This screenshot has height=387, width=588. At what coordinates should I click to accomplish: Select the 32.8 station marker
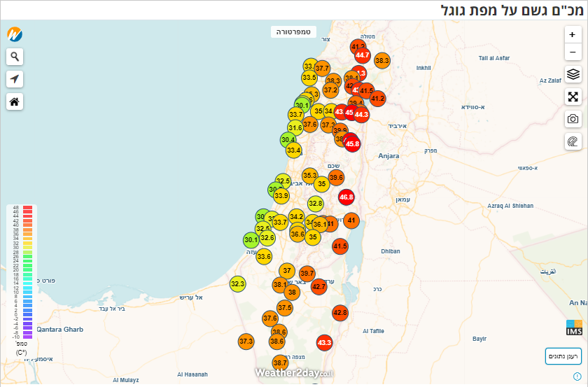(316, 204)
